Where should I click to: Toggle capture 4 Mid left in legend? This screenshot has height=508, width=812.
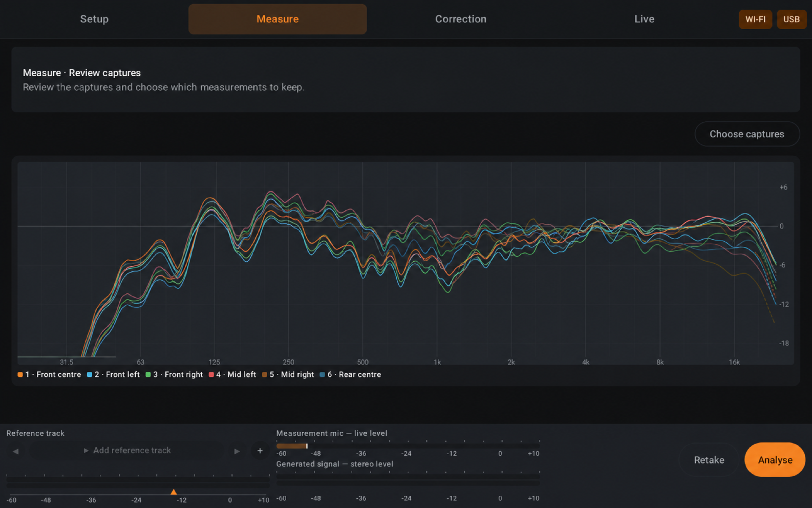232,375
